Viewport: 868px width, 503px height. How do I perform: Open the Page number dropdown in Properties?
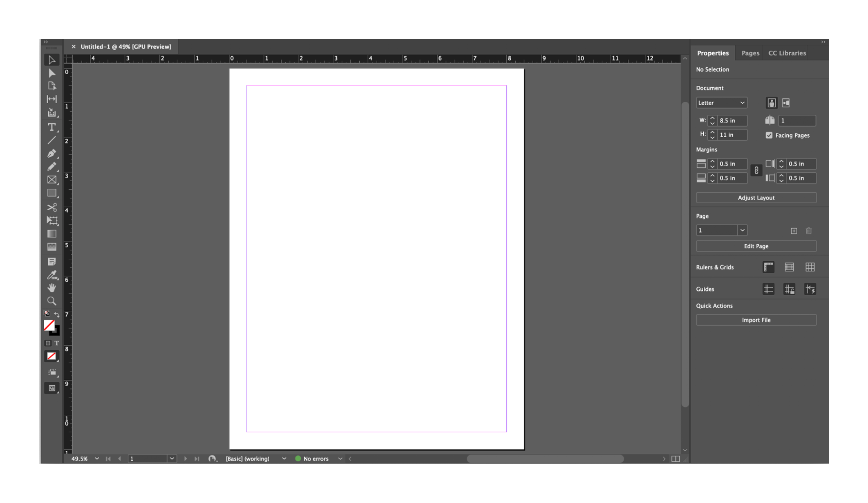point(743,230)
